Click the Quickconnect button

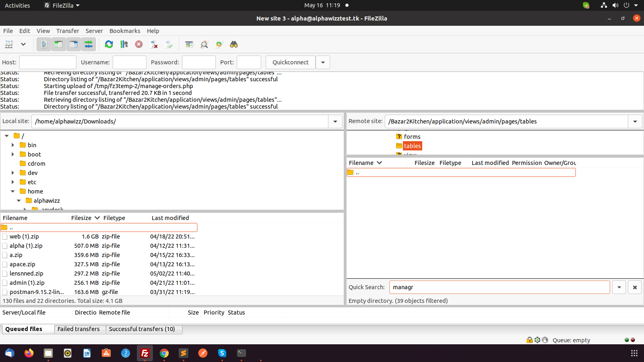pos(291,62)
